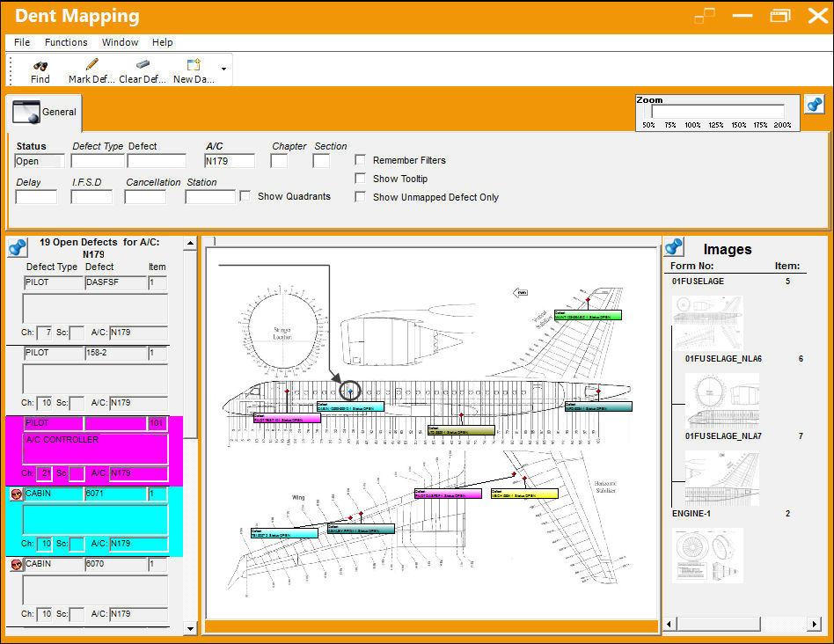Viewport: 834px width, 644px height.
Task: Click the New Damage toolbar icon
Action: [x=194, y=64]
